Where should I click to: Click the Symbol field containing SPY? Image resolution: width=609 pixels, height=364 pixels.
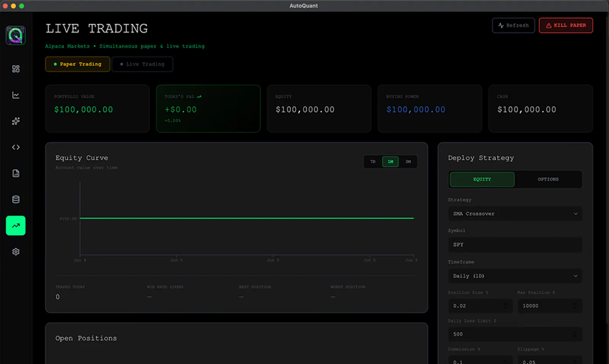[x=515, y=245]
